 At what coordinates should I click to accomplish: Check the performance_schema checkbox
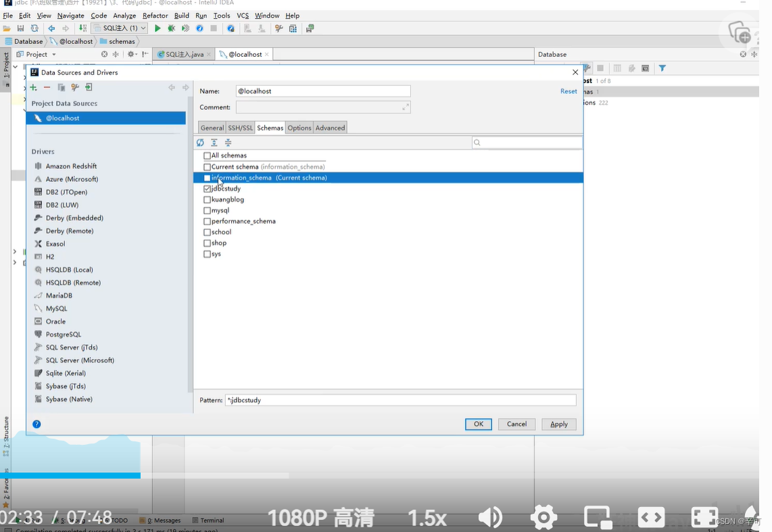(x=208, y=222)
